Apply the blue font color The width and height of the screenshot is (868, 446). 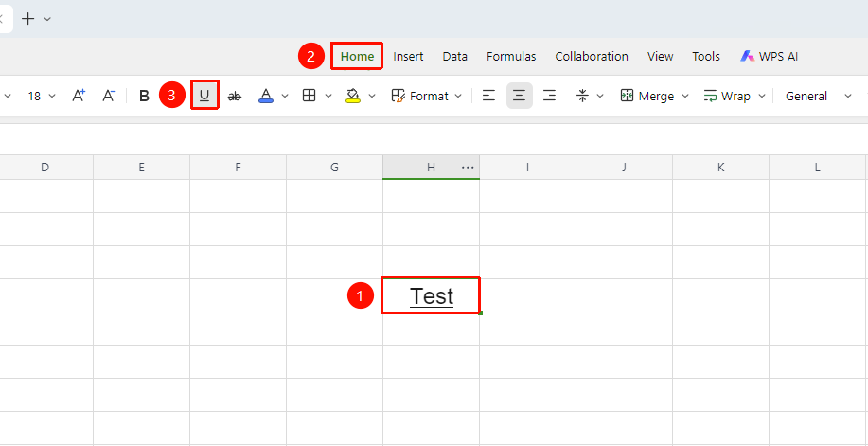[266, 96]
